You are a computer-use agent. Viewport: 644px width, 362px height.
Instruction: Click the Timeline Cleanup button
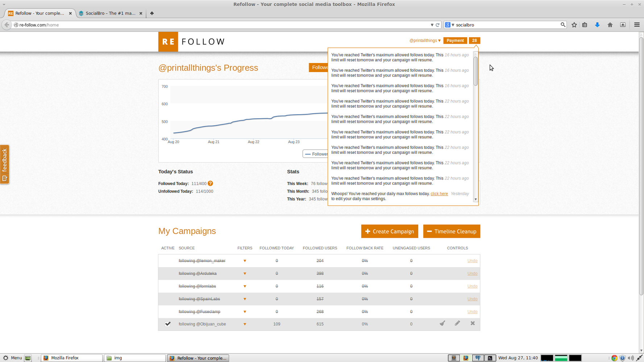452,231
